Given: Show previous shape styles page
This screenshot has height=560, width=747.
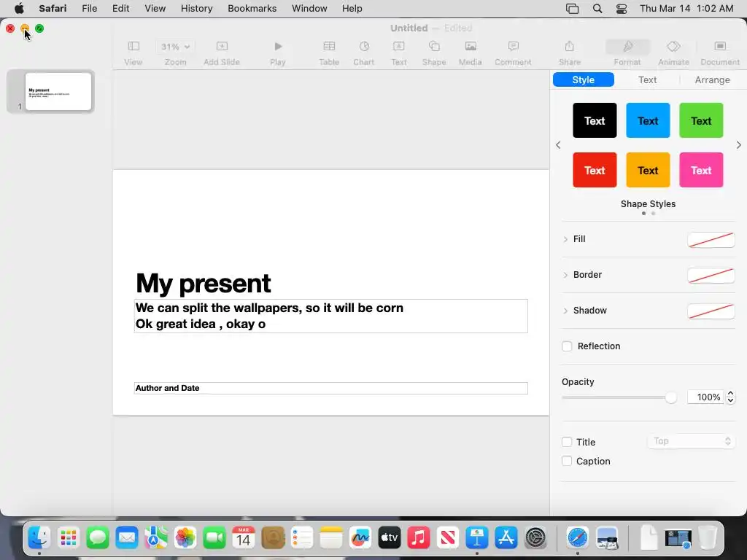Looking at the screenshot, I should pyautogui.click(x=558, y=145).
